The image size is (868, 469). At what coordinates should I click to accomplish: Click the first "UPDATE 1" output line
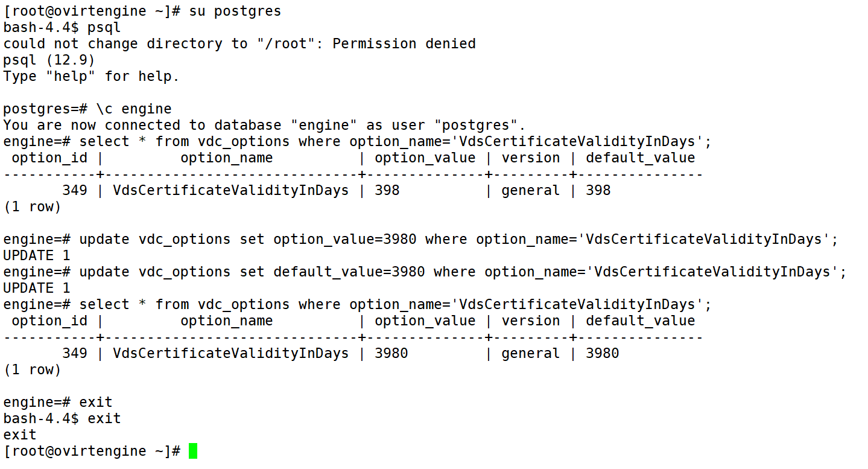[x=36, y=255]
